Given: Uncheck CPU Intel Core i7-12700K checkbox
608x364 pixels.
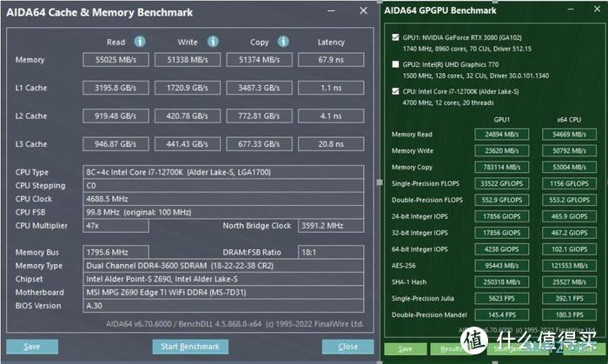Looking at the screenshot, I should (x=395, y=91).
